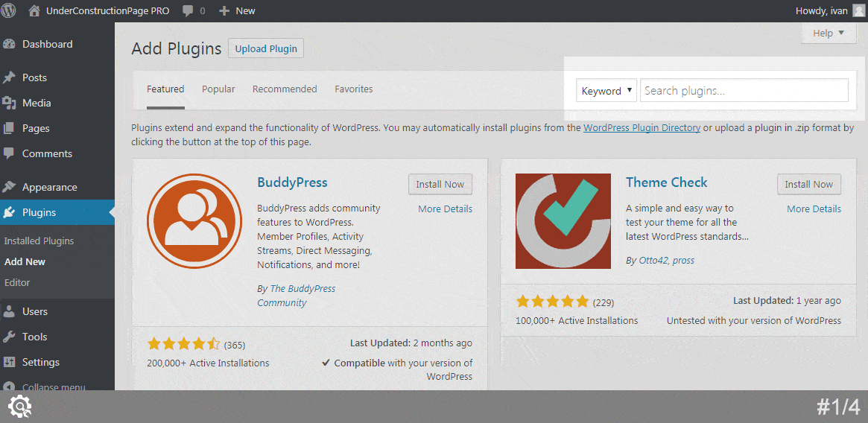Click the Posts pushpin icon
This screenshot has height=423, width=868.
coord(9,77)
